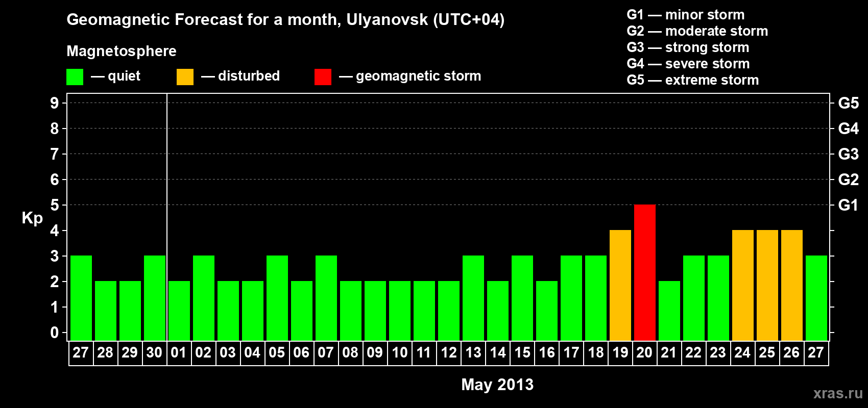Click the orange bar for May 26
The image size is (868, 408).
792,286
